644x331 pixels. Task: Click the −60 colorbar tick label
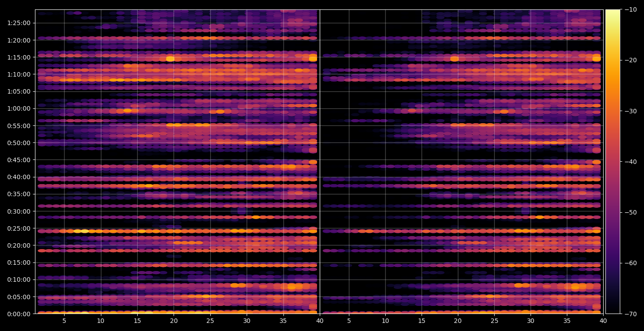[630, 263]
